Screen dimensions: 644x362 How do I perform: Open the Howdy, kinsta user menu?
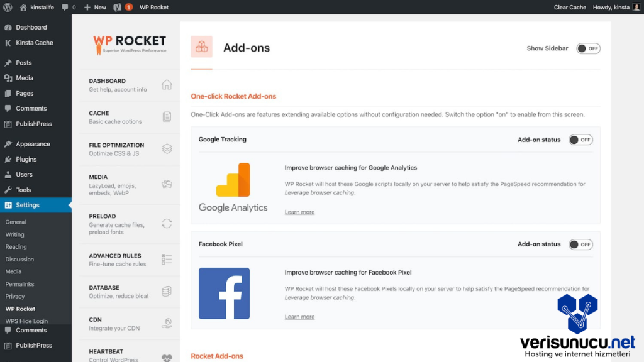point(616,7)
